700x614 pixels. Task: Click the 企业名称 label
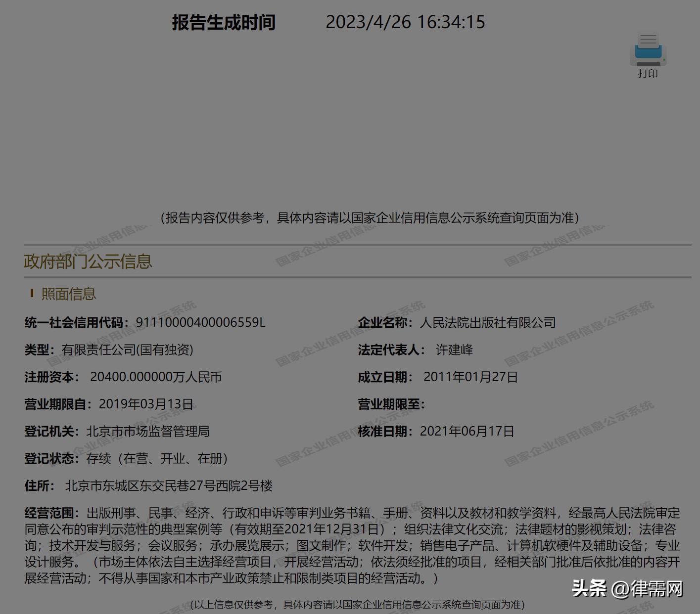[385, 323]
